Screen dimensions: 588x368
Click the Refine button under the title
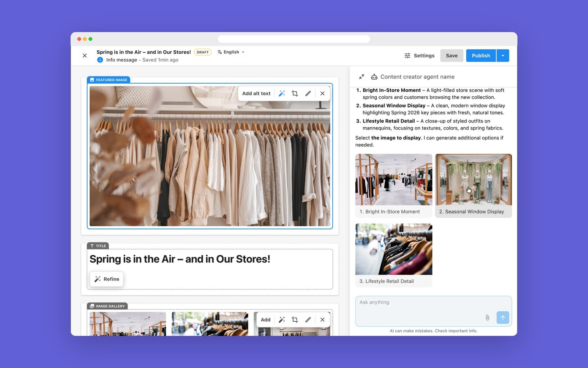click(107, 279)
